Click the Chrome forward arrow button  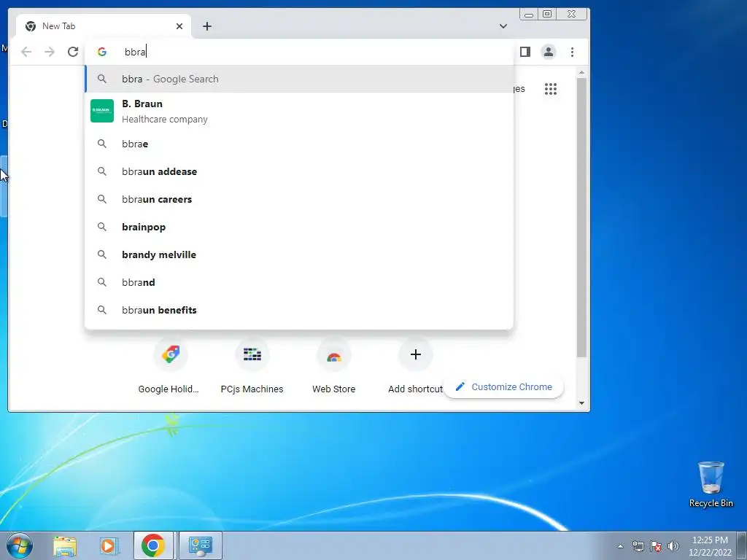[x=50, y=52]
